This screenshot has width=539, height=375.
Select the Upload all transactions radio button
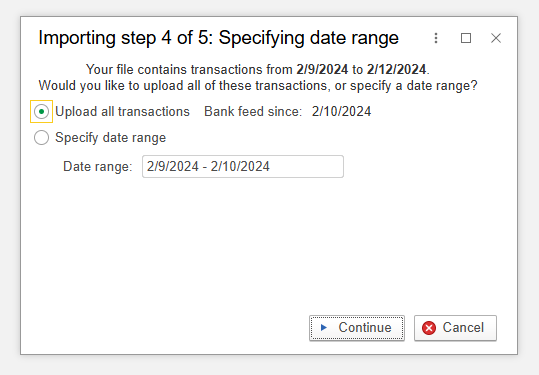coord(41,111)
